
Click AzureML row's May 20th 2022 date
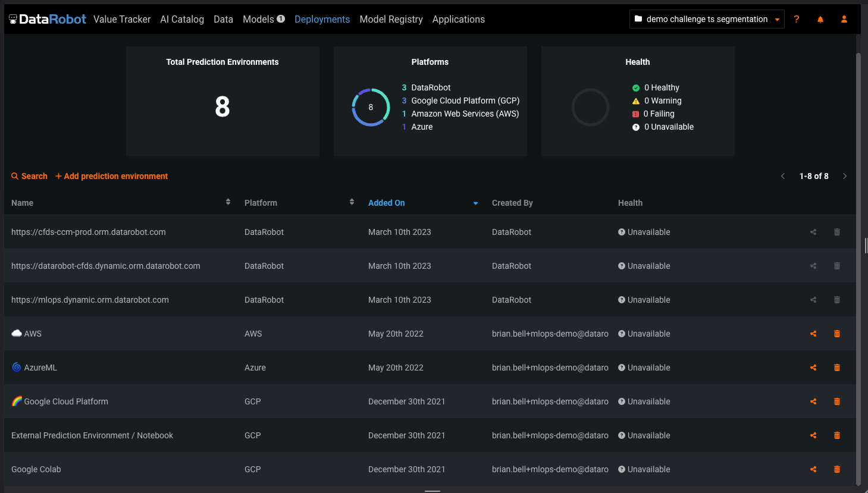click(x=396, y=368)
